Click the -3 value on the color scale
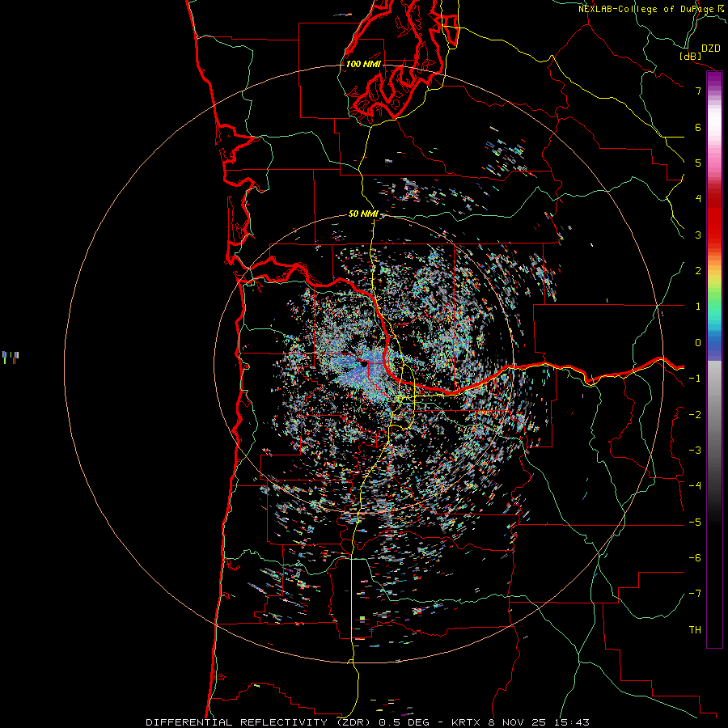 point(695,451)
